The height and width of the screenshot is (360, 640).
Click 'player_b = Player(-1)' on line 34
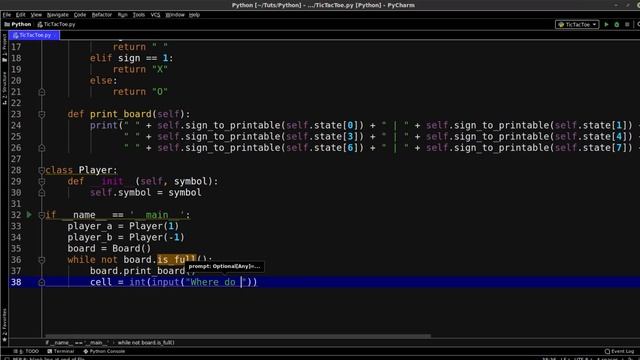[x=126, y=237]
